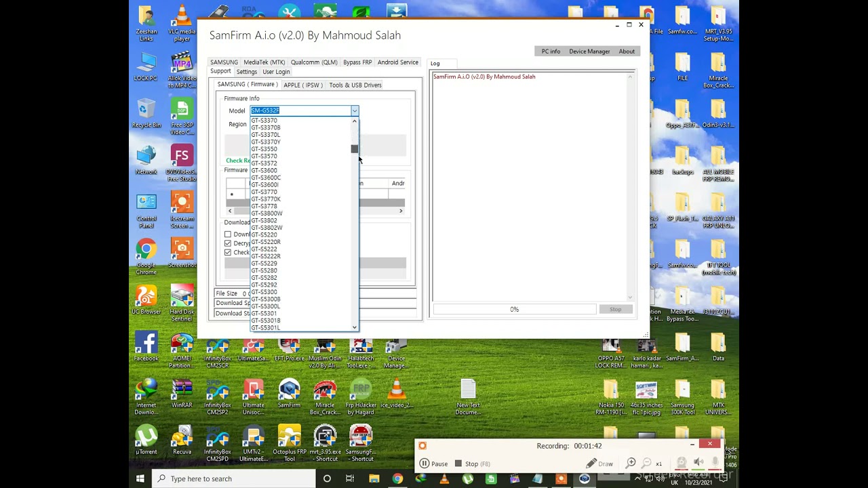Click the Type here to search box

click(235, 479)
